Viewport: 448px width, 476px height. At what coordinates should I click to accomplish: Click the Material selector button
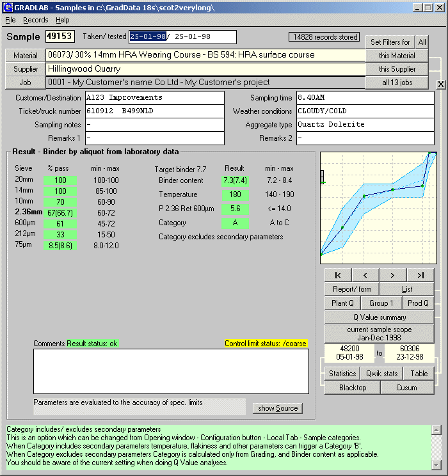pyautogui.click(x=26, y=56)
